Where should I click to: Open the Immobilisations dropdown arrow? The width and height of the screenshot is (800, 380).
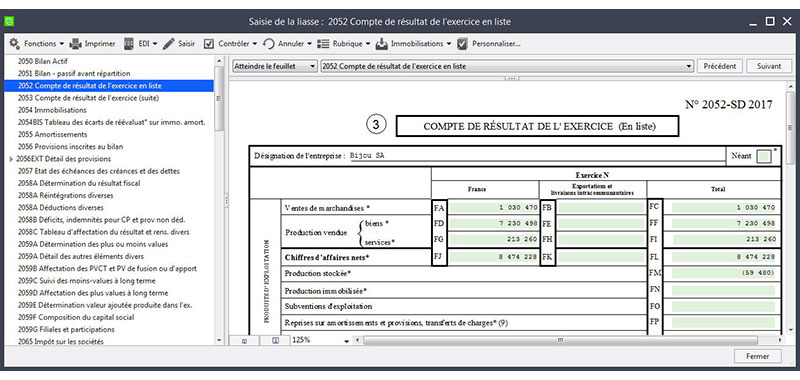449,44
